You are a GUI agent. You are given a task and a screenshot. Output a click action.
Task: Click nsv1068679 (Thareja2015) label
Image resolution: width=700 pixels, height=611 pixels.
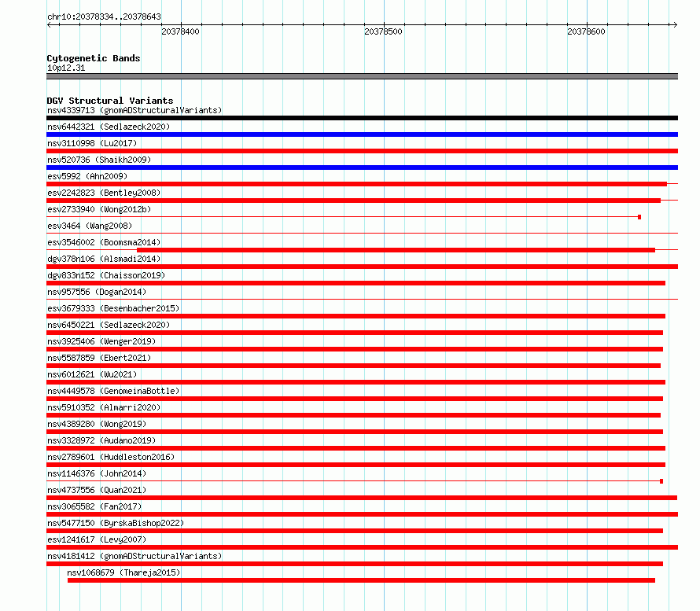[123, 572]
